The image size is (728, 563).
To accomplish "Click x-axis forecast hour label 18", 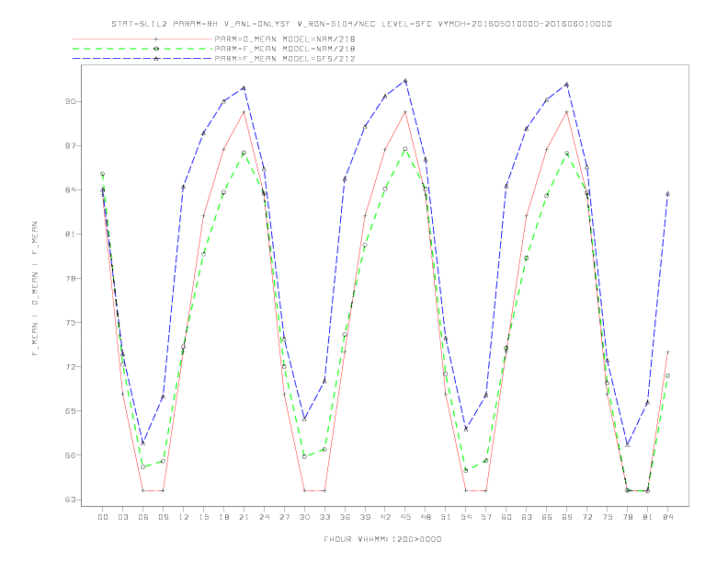I will pos(223,517).
